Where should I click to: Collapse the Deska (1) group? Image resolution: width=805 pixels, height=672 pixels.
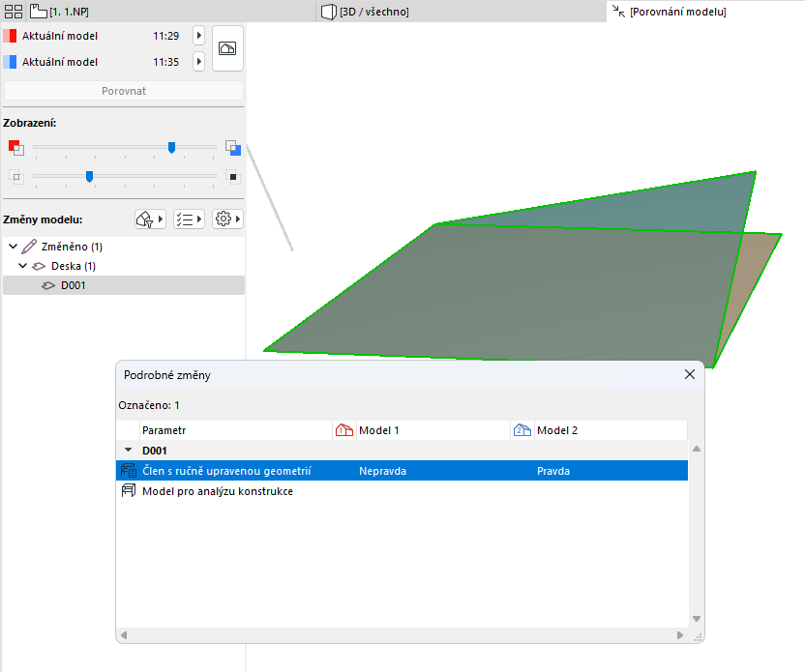(22, 266)
